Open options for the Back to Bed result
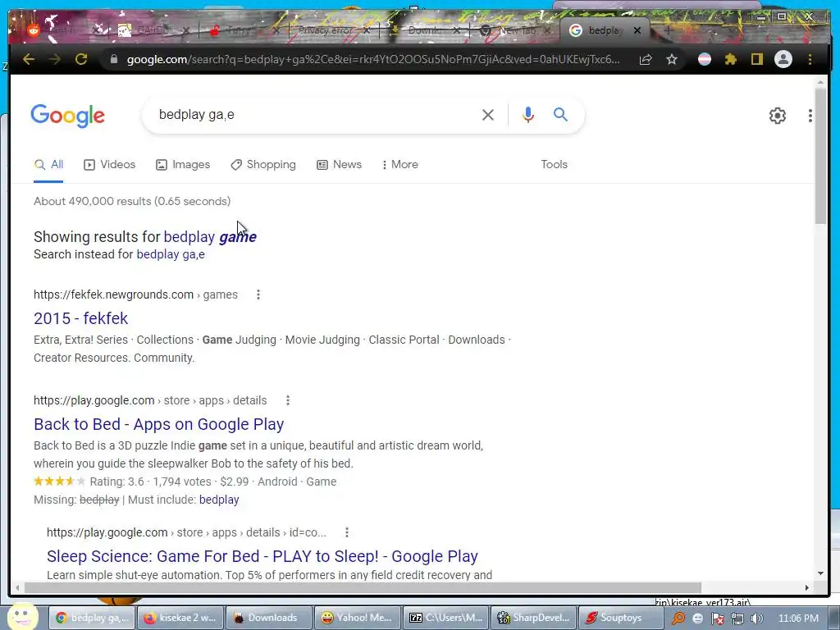Viewport: 840px width, 630px height. click(288, 400)
